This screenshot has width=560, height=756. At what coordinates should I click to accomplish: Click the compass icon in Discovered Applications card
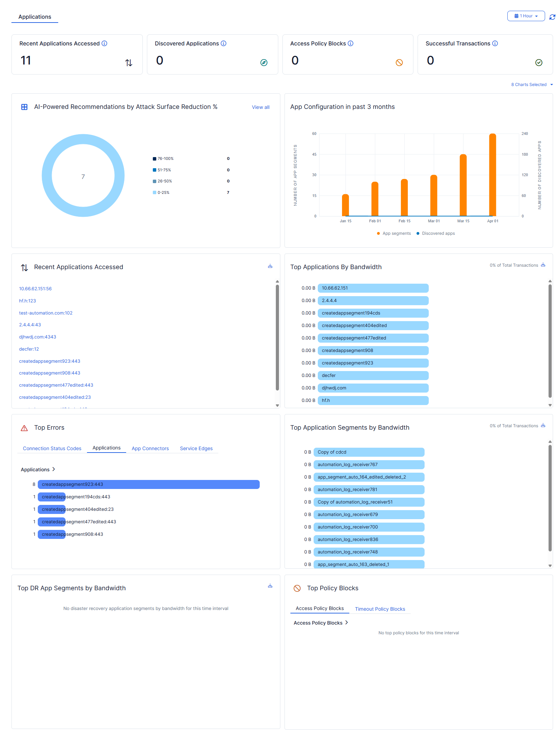[x=264, y=63]
